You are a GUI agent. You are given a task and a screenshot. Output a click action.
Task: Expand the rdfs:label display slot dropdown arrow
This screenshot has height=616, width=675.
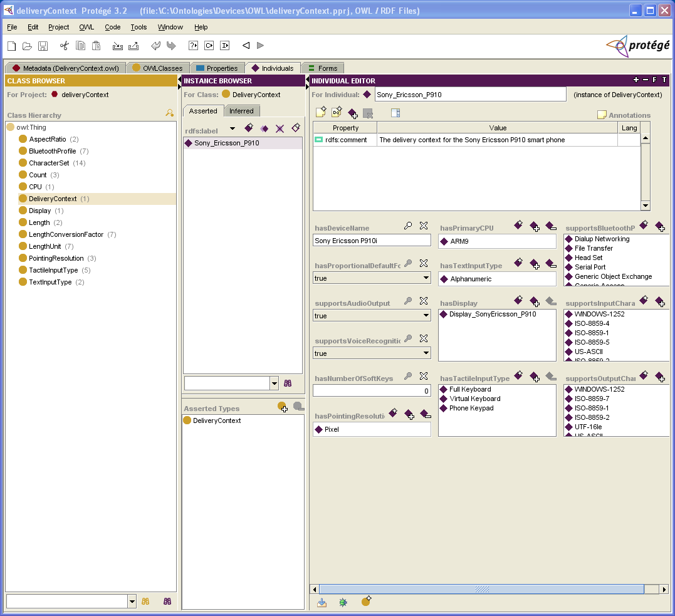pos(233,129)
